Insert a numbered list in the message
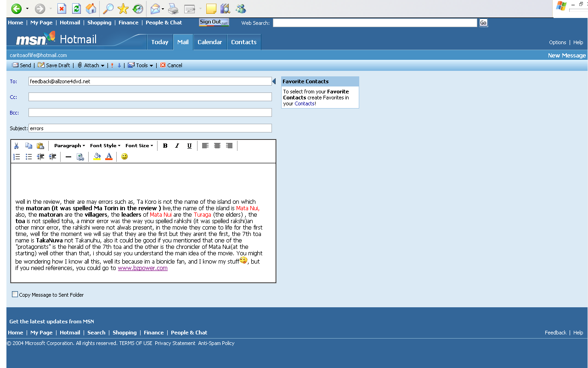Image resolution: width=588 pixels, height=368 pixels. coord(17,157)
